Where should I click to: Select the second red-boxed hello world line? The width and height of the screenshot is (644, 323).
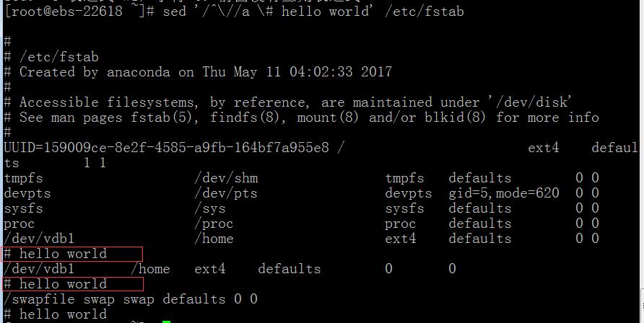pos(73,284)
